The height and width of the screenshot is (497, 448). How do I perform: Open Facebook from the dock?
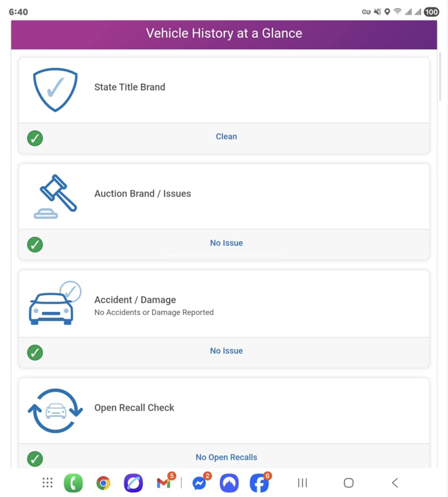coord(259,483)
